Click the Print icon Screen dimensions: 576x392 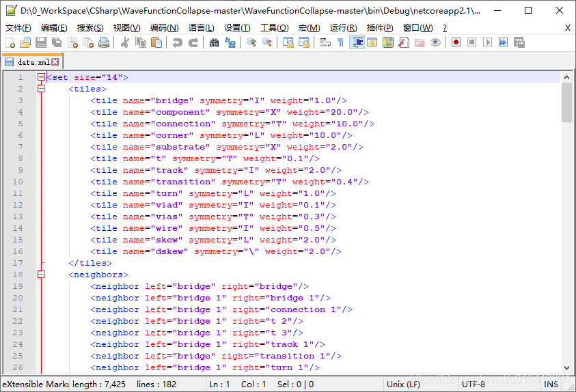point(104,42)
